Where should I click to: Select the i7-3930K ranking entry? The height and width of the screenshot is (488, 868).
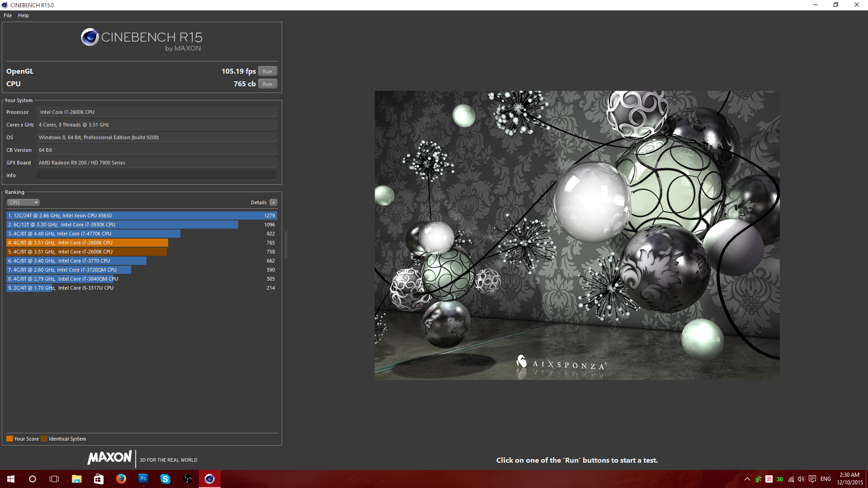142,225
